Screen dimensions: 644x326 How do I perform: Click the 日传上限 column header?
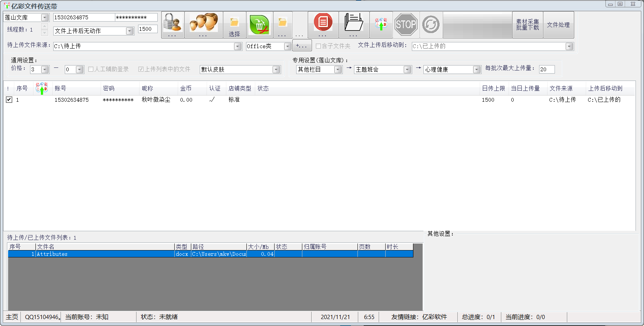coord(494,88)
